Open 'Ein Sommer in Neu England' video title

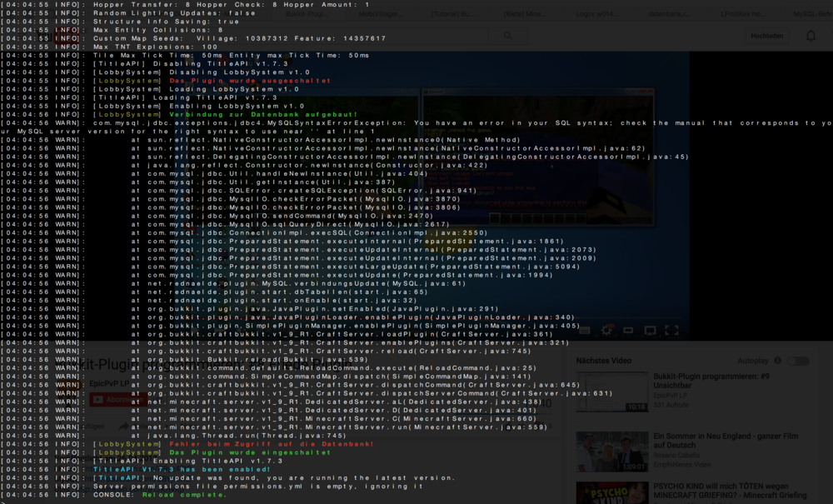726,440
